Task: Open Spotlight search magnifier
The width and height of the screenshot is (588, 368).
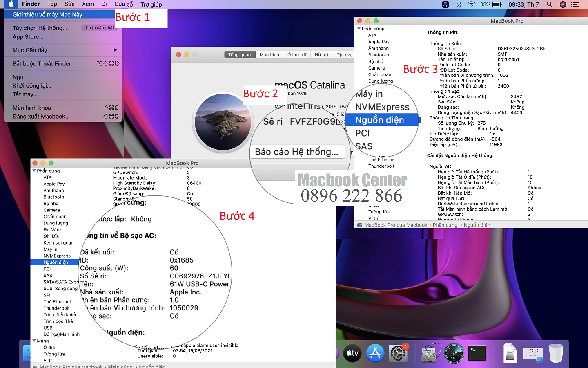Action: tap(550, 4)
